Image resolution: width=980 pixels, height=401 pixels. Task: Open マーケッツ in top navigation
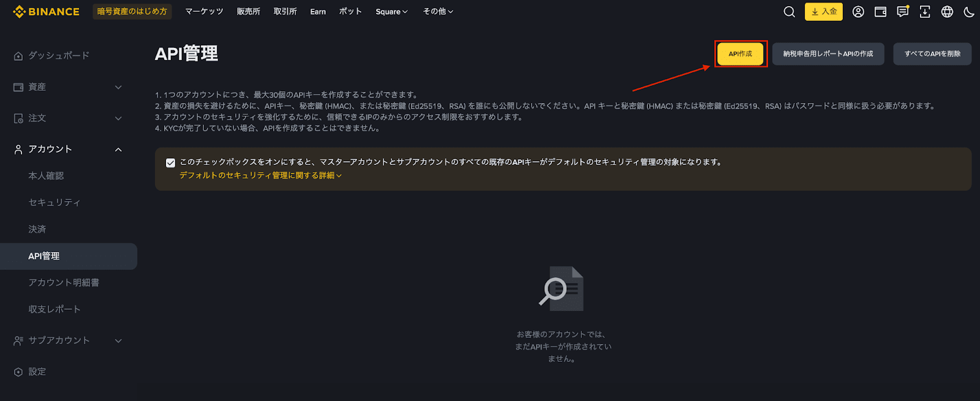(x=204, y=12)
